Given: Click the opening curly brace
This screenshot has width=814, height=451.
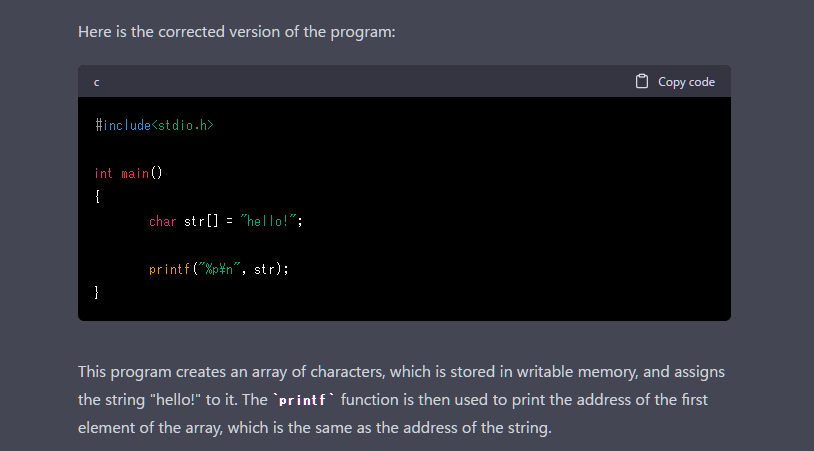Looking at the screenshot, I should 97,197.
